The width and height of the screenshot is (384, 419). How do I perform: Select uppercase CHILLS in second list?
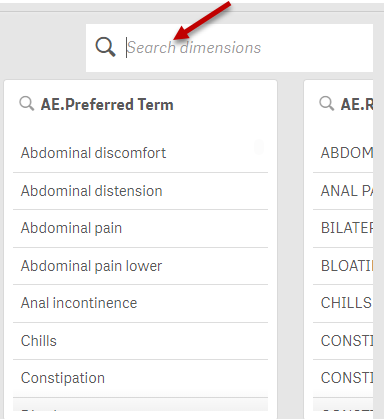(343, 304)
